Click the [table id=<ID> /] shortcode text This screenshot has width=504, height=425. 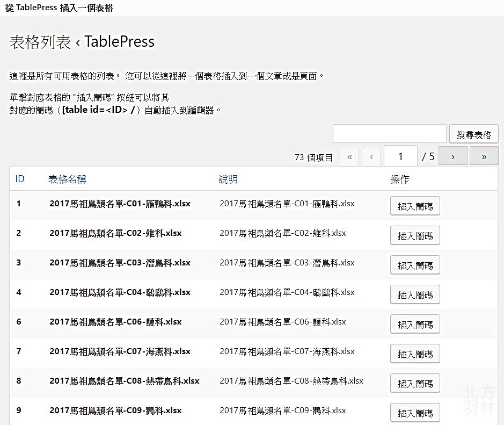99,110
